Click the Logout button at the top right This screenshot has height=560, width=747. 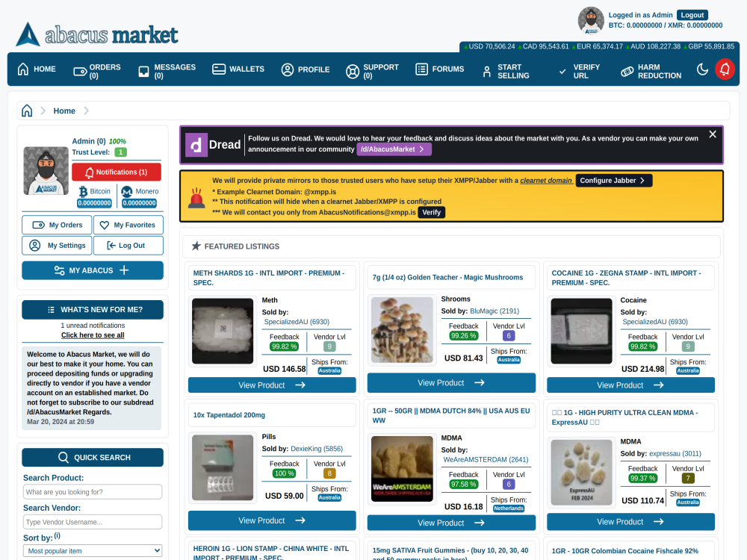[x=692, y=15]
